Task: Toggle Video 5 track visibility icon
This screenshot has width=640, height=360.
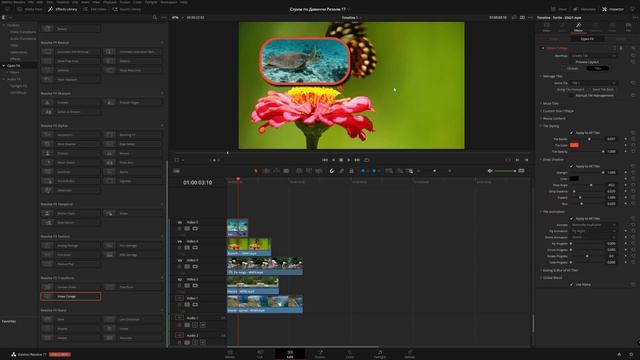Action: click(195, 229)
